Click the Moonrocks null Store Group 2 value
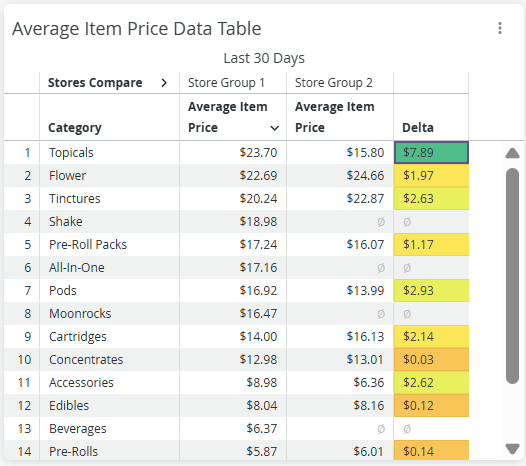Screen dimensions: 526x466 coord(381,314)
